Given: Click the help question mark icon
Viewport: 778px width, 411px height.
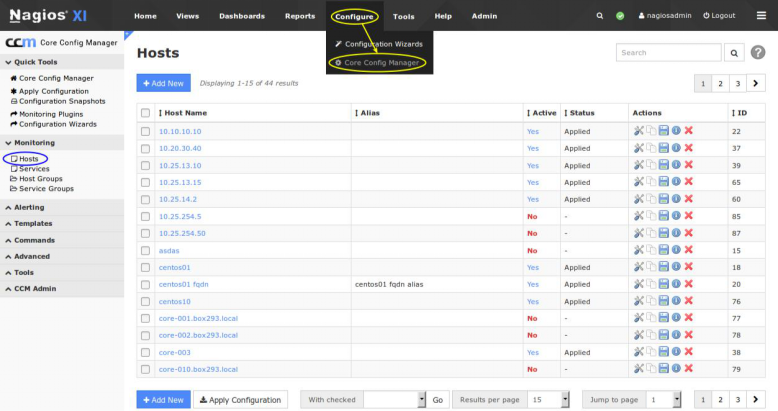Looking at the screenshot, I should [x=758, y=52].
